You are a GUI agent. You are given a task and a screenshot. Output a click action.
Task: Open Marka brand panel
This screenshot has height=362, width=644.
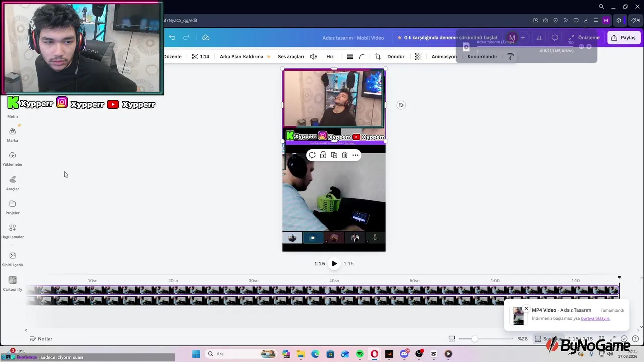[13, 135]
